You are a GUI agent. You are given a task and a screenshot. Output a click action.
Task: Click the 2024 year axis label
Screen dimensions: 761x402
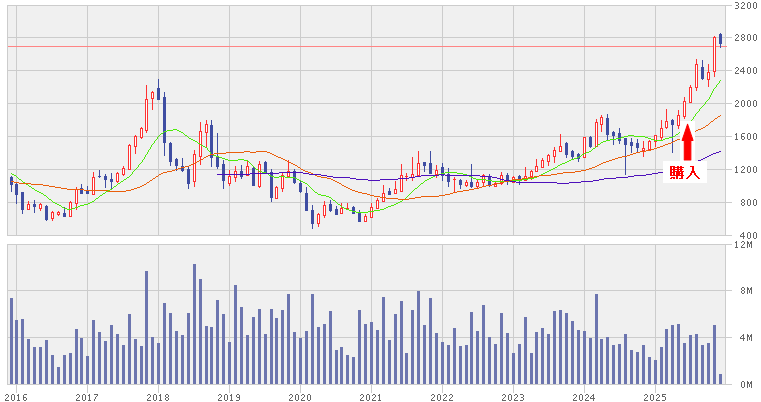[x=584, y=395]
